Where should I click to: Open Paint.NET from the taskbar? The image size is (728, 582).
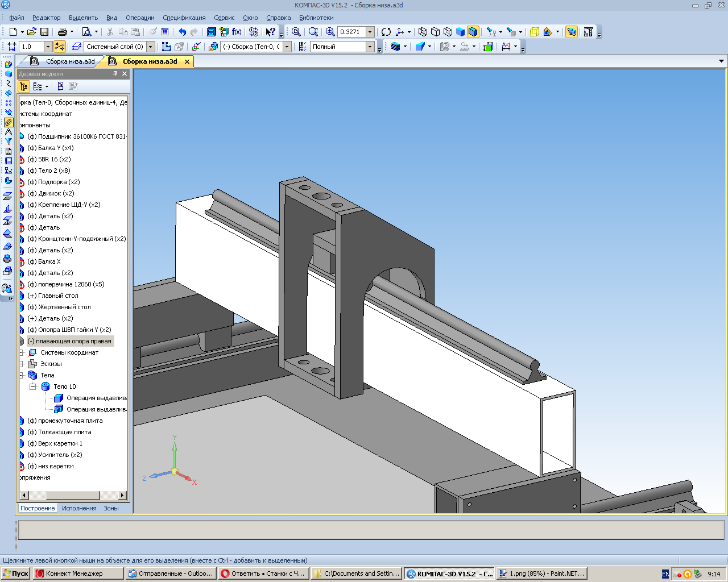541,573
